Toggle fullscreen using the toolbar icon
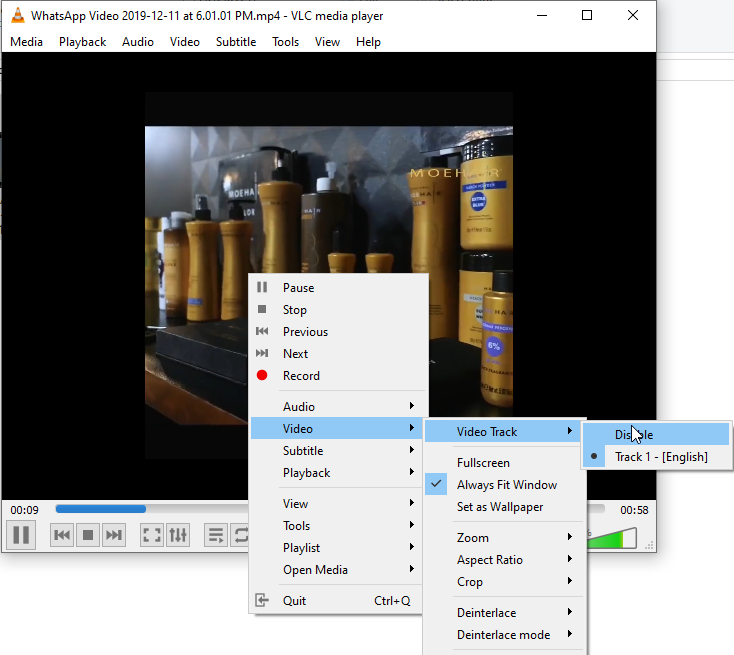This screenshot has height=655, width=734. pos(152,535)
